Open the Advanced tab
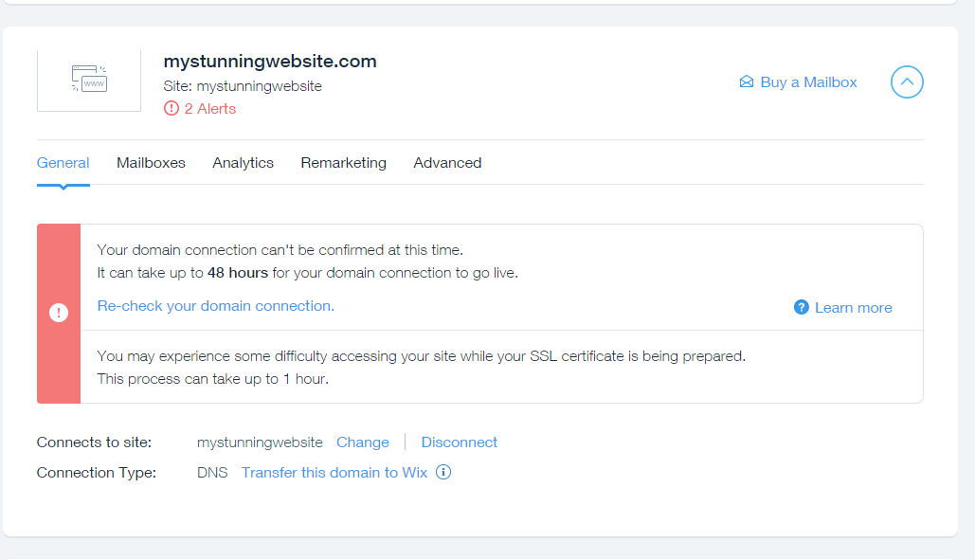Viewport: 975px width, 560px height. pos(447,163)
